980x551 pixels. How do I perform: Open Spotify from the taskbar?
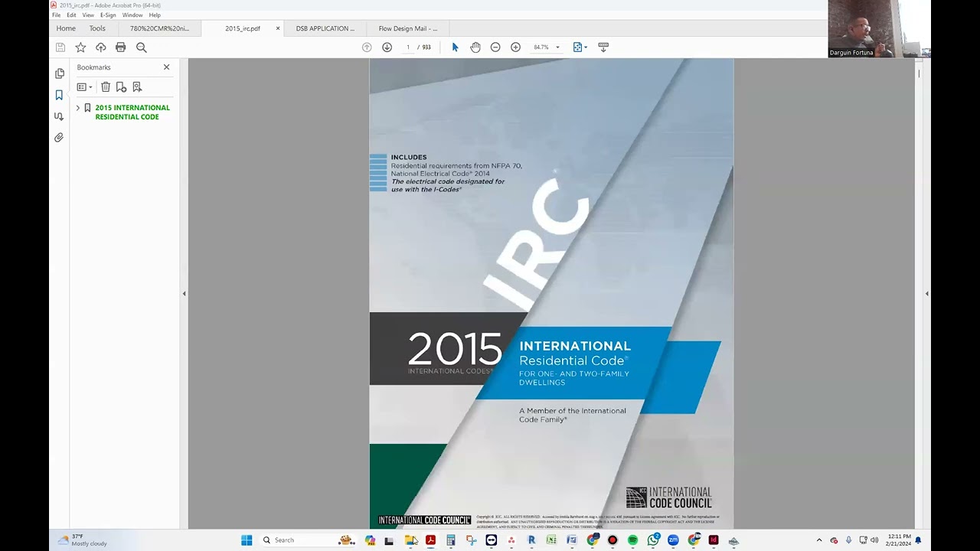(x=632, y=540)
